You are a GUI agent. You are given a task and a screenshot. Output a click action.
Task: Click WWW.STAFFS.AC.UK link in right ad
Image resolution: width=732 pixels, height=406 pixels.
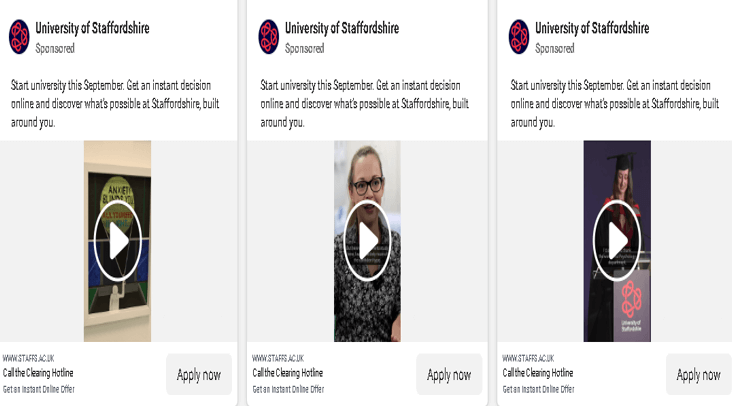click(x=528, y=358)
